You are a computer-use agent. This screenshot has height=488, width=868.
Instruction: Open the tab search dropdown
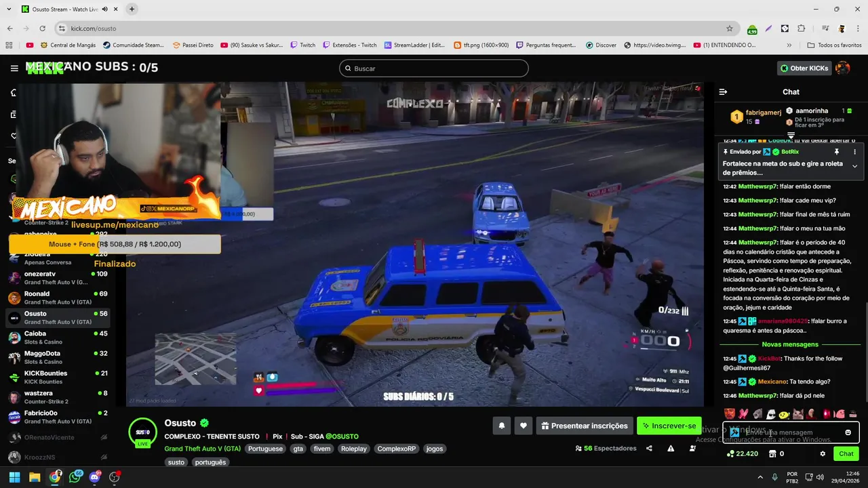[x=7, y=9]
